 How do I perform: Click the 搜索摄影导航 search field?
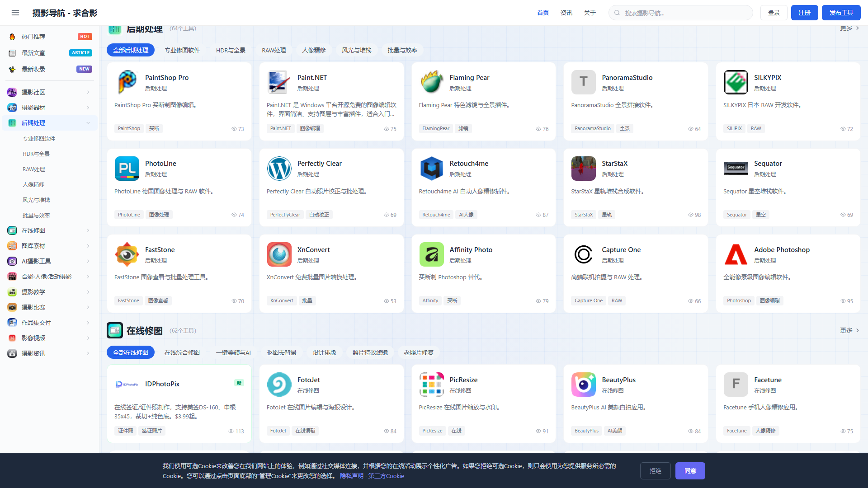[681, 13]
